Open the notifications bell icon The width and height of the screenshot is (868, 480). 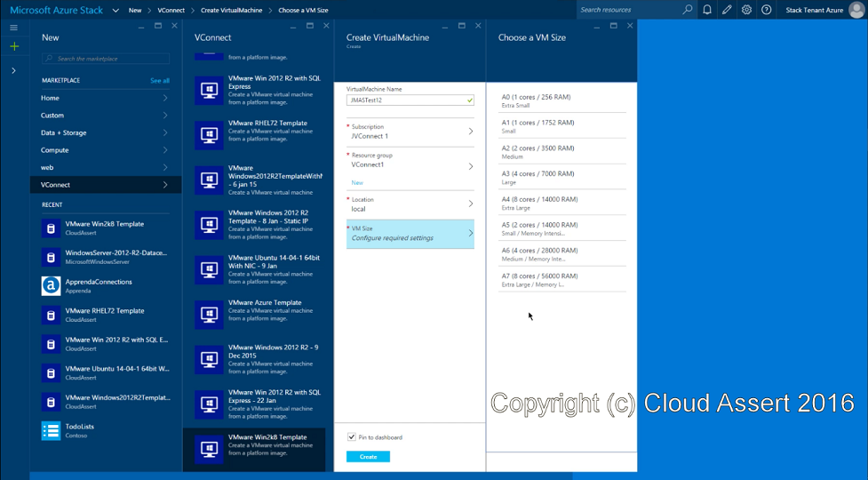(707, 10)
